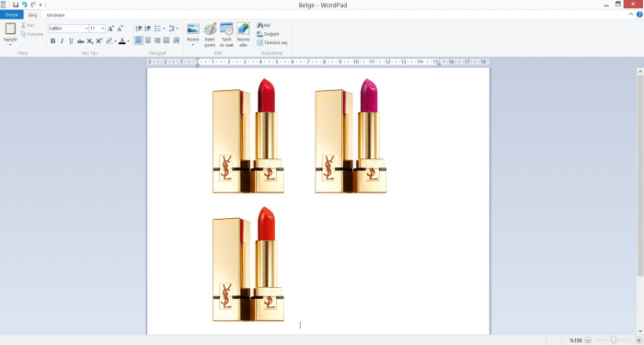Open the Calibri font family combo box
The height and width of the screenshot is (345, 644).
pyautogui.click(x=69, y=29)
